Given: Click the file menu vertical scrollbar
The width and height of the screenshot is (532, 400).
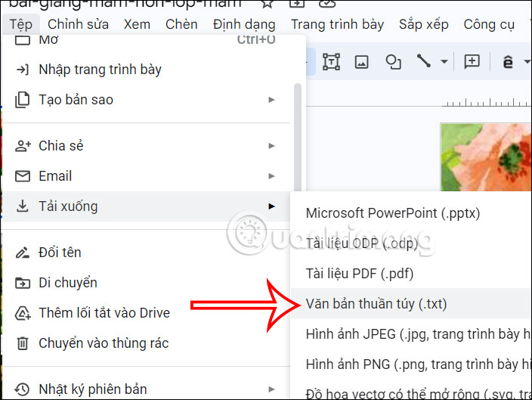Looking at the screenshot, I should 298,138.
